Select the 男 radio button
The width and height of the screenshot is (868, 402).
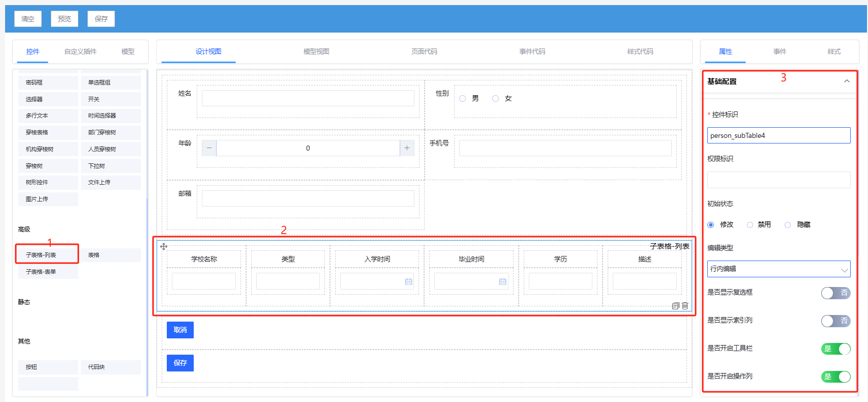463,99
